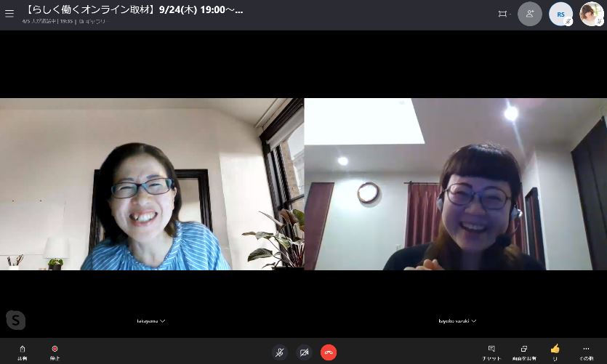
Task: Open the hamburger menu
Action: [x=9, y=14]
